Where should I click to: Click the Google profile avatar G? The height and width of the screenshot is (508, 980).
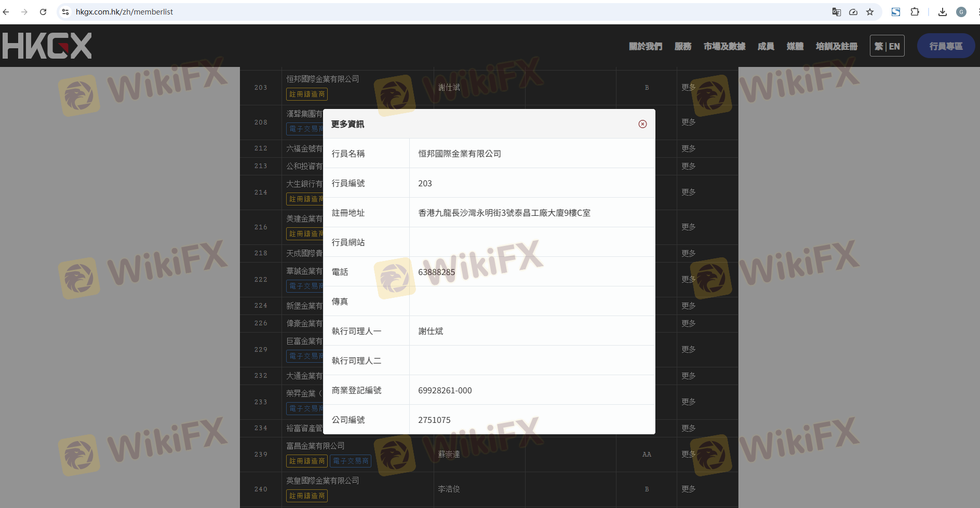tap(961, 12)
